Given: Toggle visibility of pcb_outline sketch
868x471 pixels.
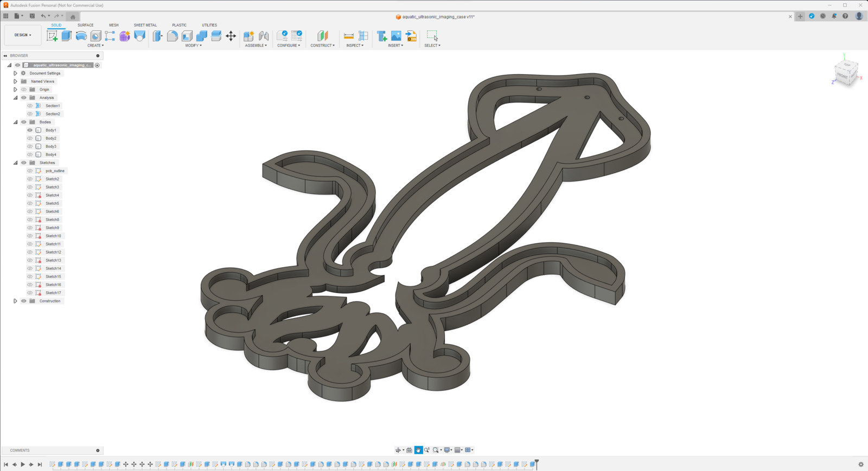Looking at the screenshot, I should (30, 171).
